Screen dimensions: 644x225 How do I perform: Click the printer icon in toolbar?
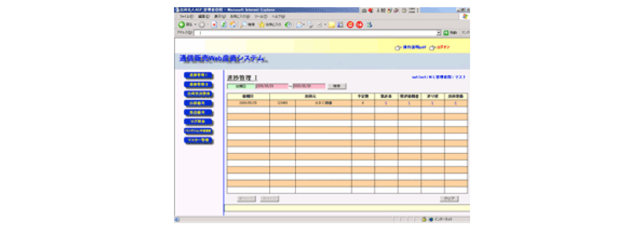(311, 25)
